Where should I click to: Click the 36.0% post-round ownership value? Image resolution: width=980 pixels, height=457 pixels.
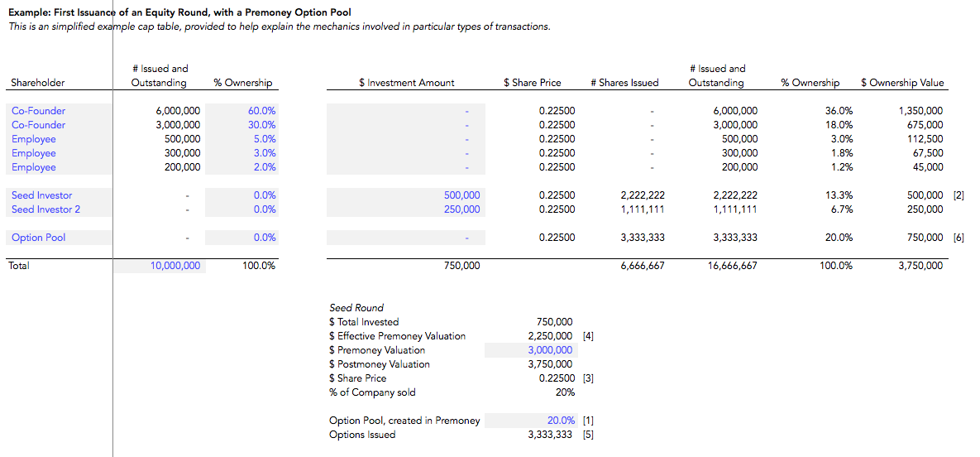tap(839, 111)
